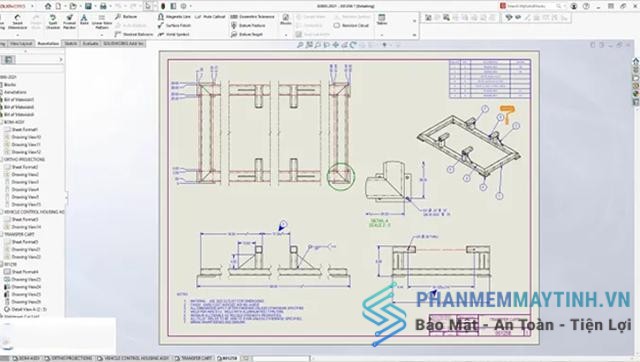Switch to SOLIDWORKS Add-Ins tab

tap(123, 44)
